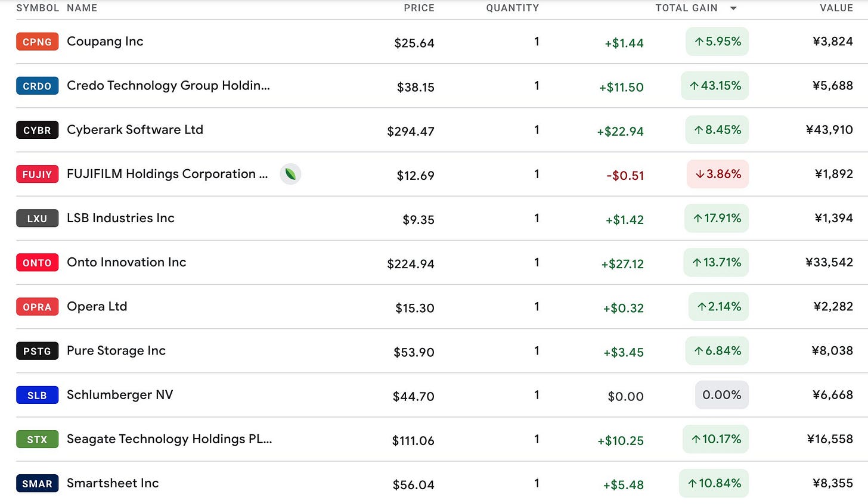This screenshot has width=868, height=504.
Task: Open FUJIFILM Holdings Corporation name
Action: (167, 174)
